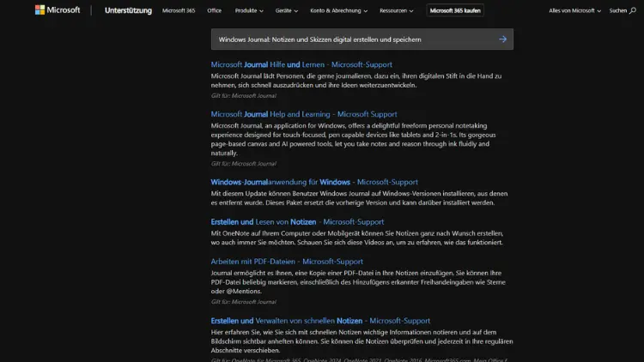Click the Microsoft 365 kaufen button
The width and height of the screenshot is (644, 362).
coord(455,10)
